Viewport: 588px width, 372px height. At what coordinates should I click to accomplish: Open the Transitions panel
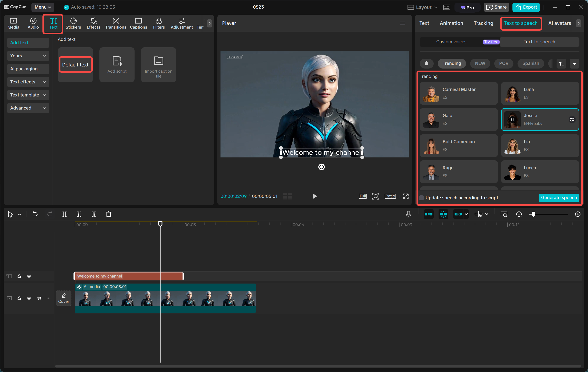[x=116, y=23]
